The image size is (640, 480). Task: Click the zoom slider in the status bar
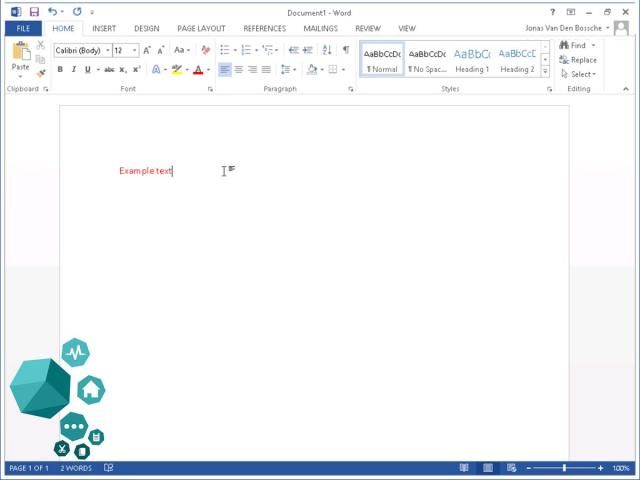[x=565, y=468]
